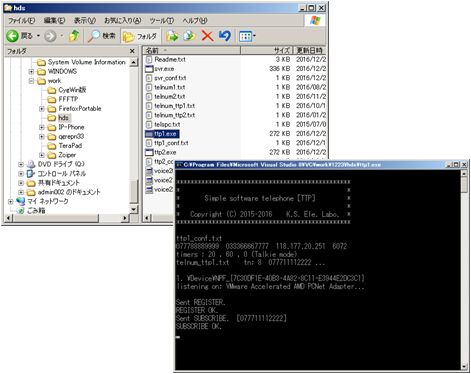Open the Search magnifier tool
471x374 pixels.
pyautogui.click(x=101, y=36)
